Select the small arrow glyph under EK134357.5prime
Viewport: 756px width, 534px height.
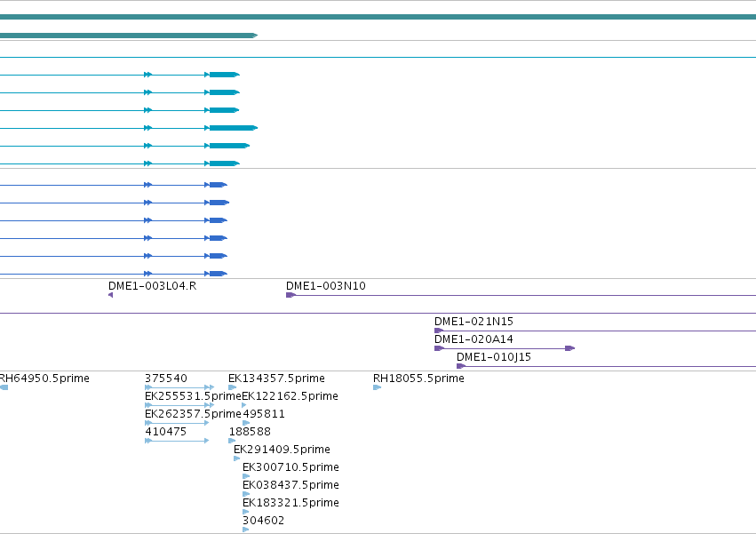233,387
